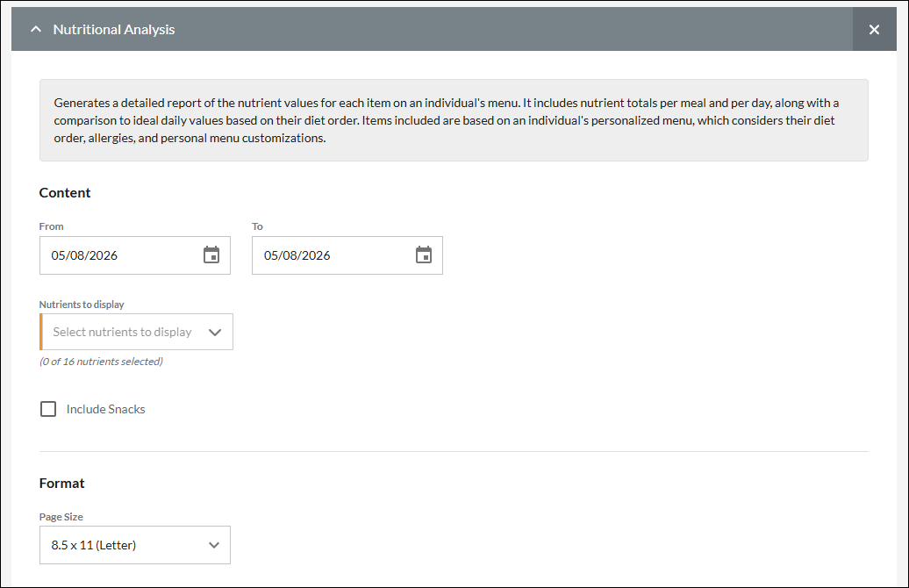909x588 pixels.
Task: Click the report description info box
Action: 454,120
